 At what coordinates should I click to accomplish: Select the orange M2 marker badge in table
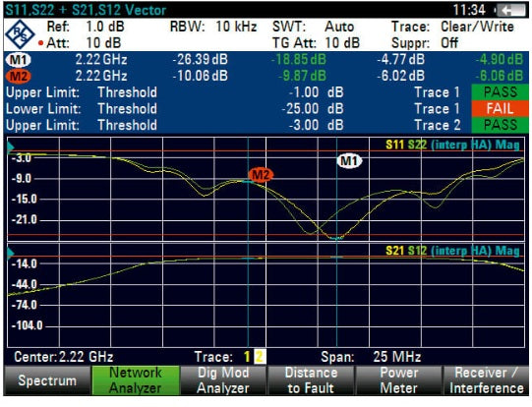(19, 76)
